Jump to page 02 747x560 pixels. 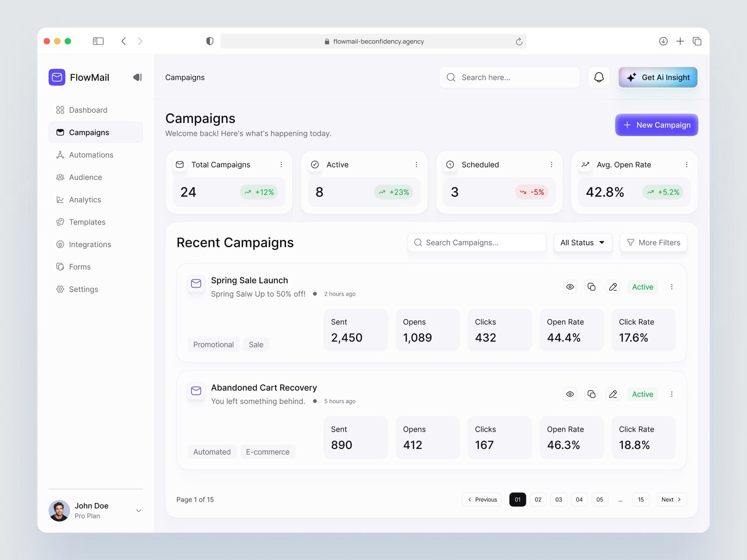click(x=538, y=499)
